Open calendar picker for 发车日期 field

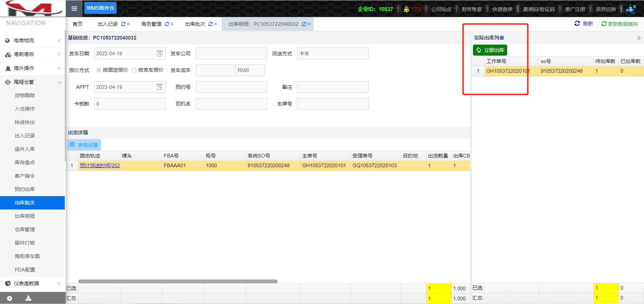click(160, 53)
